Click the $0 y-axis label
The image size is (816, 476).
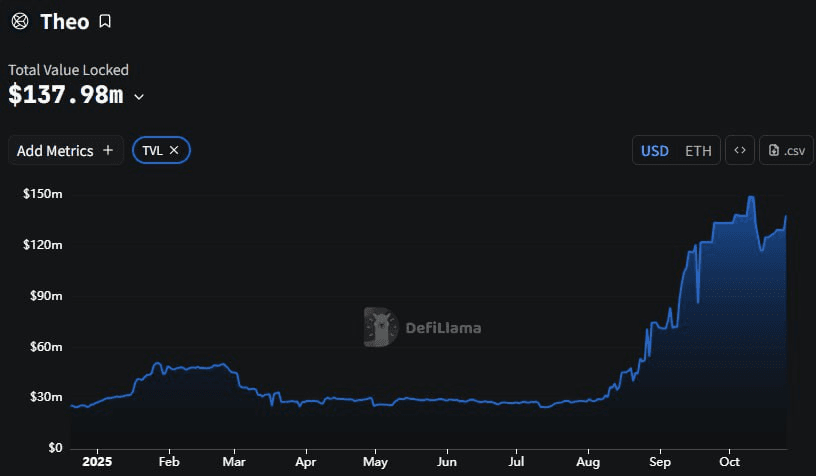point(55,448)
